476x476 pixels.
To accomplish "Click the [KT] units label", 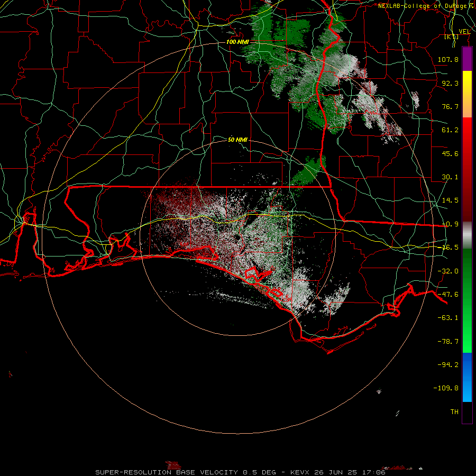I will pyautogui.click(x=452, y=37).
